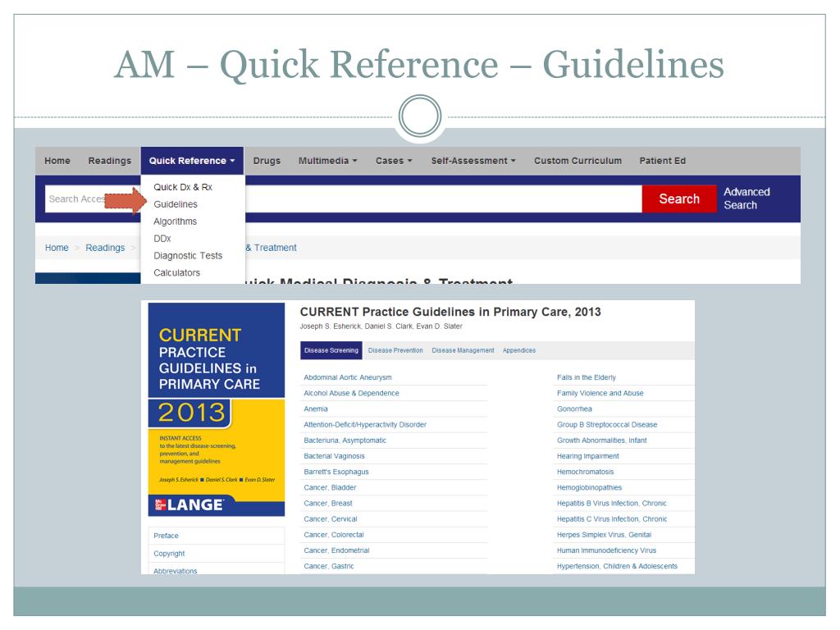Click the book title heading text
Screen dimensions: 840x630
pos(450,312)
